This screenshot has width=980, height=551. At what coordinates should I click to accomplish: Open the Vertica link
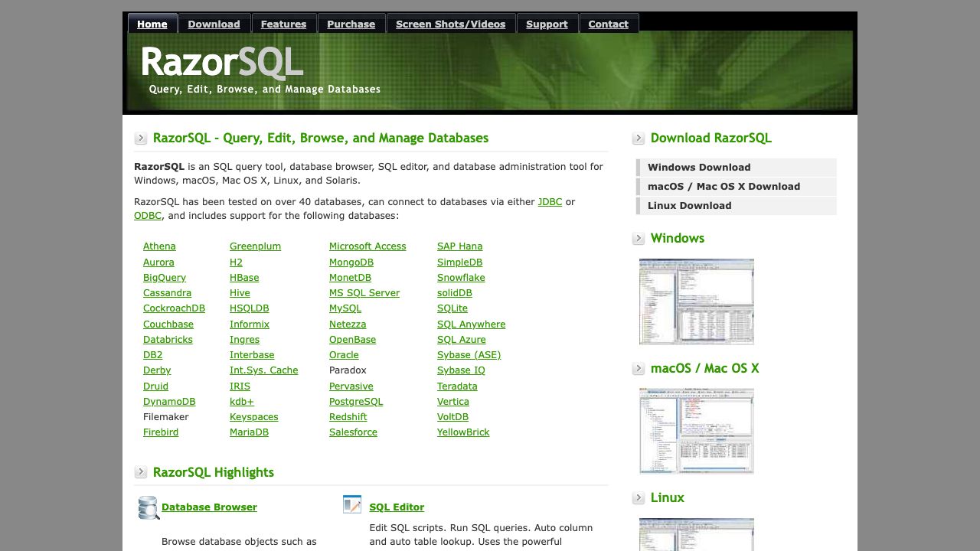(x=453, y=402)
